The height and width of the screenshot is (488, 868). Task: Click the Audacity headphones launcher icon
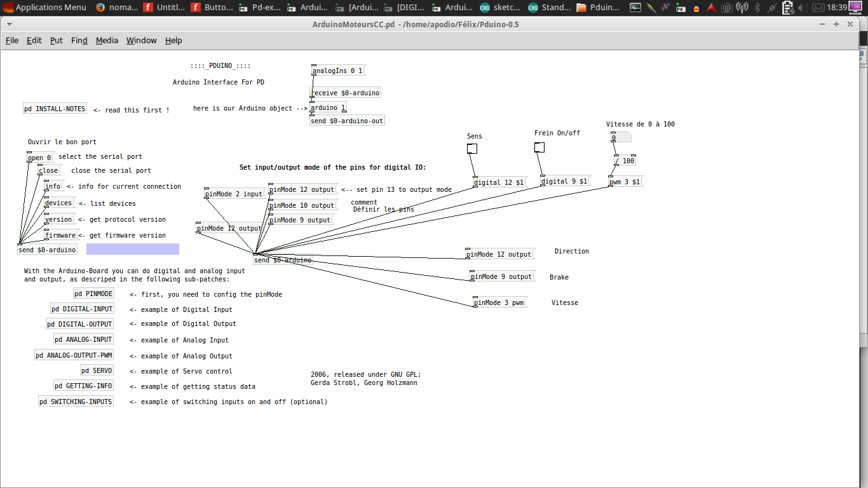[695, 8]
